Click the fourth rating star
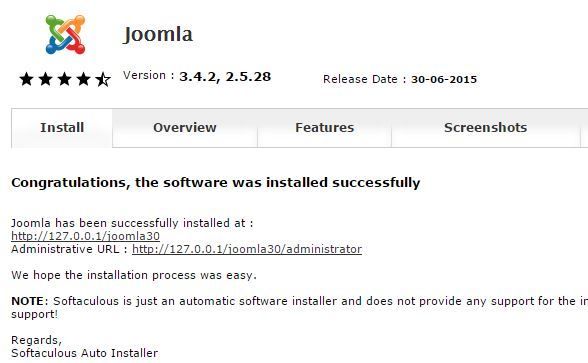This screenshot has width=588, height=363. tap(84, 79)
